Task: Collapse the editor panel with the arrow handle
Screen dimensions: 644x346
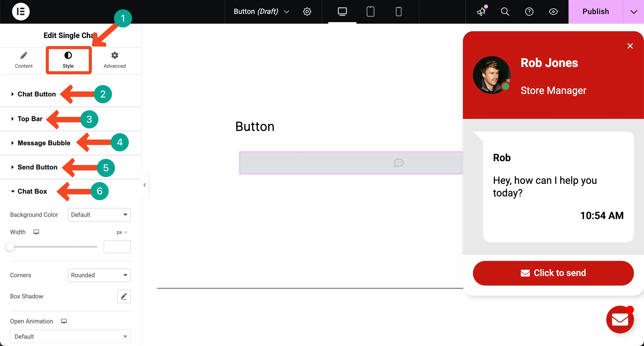Action: [x=145, y=185]
